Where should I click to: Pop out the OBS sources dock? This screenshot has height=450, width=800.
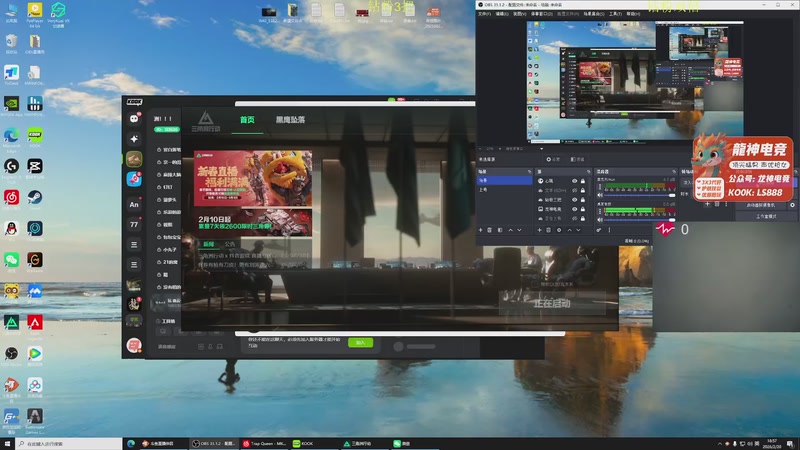pos(588,171)
